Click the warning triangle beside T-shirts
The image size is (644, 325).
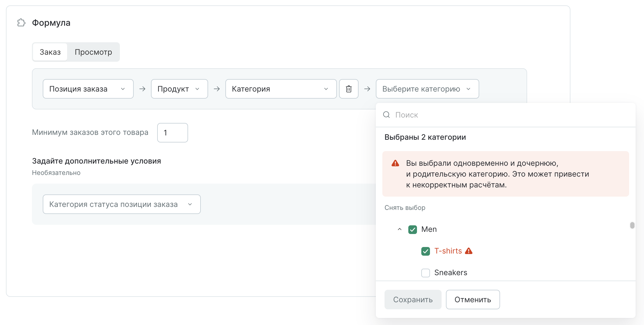[469, 251]
